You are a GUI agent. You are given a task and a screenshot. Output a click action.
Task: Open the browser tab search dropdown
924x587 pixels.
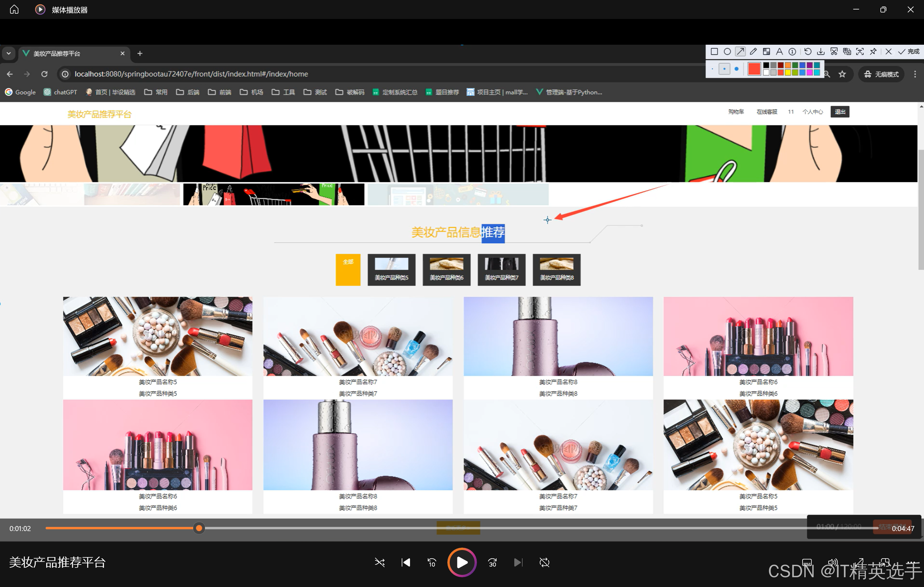(x=8, y=53)
